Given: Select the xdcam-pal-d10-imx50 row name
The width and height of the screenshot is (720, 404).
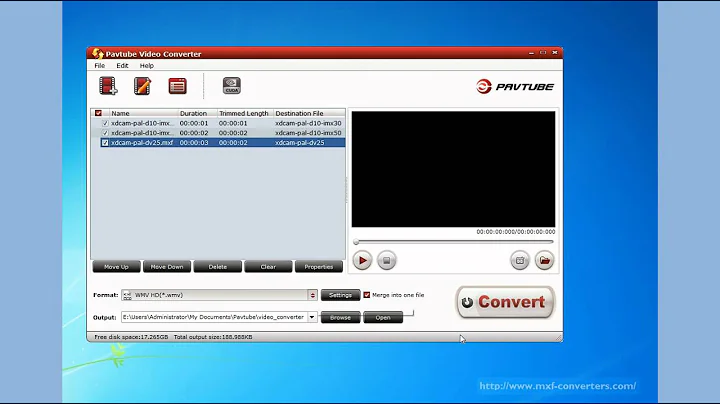Looking at the screenshot, I should [x=142, y=133].
